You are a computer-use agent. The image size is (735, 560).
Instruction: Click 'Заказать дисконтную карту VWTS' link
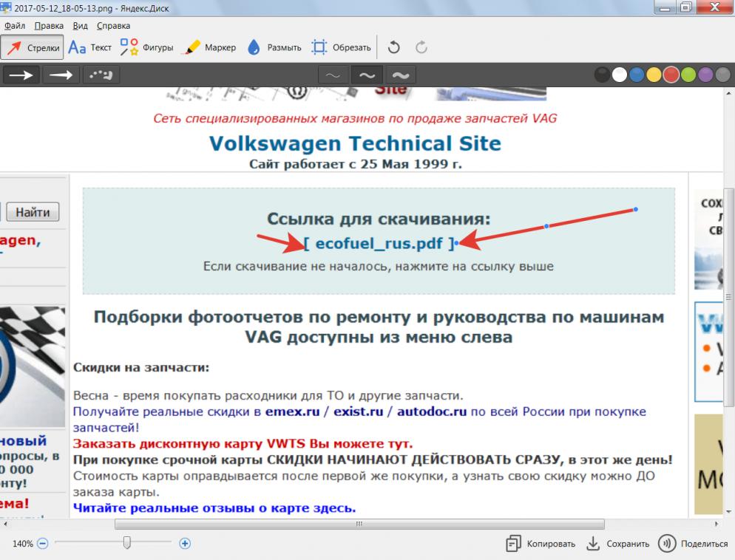[x=243, y=443]
